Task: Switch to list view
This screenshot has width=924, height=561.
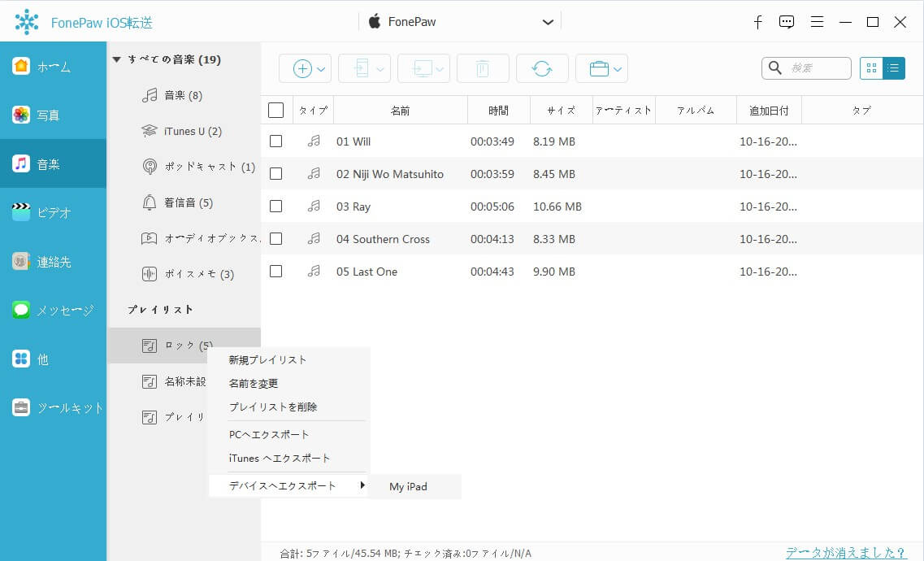Action: tap(894, 68)
